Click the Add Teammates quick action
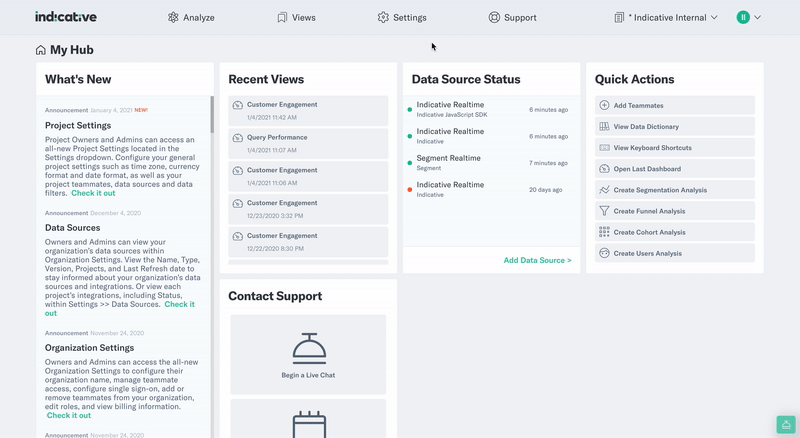This screenshot has width=800, height=438. coord(674,105)
